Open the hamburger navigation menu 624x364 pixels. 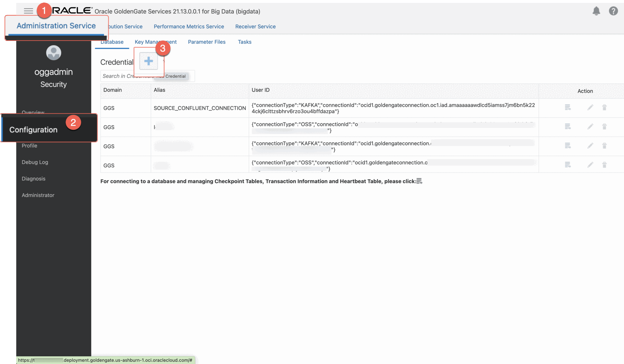(x=28, y=11)
